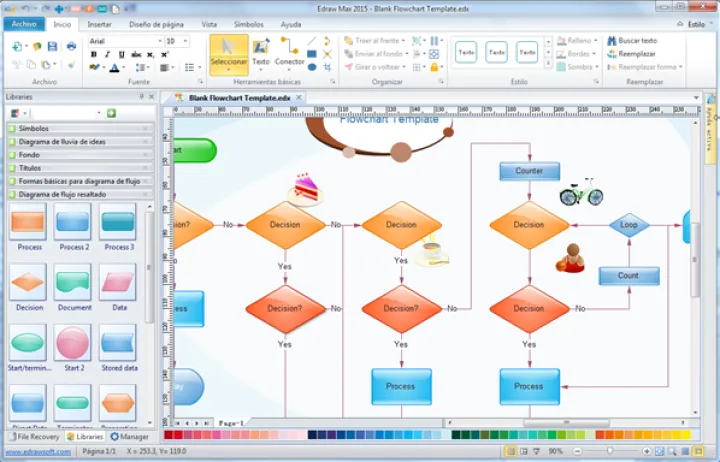The height and width of the screenshot is (462, 720).
Task: Open the Arial font name dropdown
Action: click(x=159, y=41)
